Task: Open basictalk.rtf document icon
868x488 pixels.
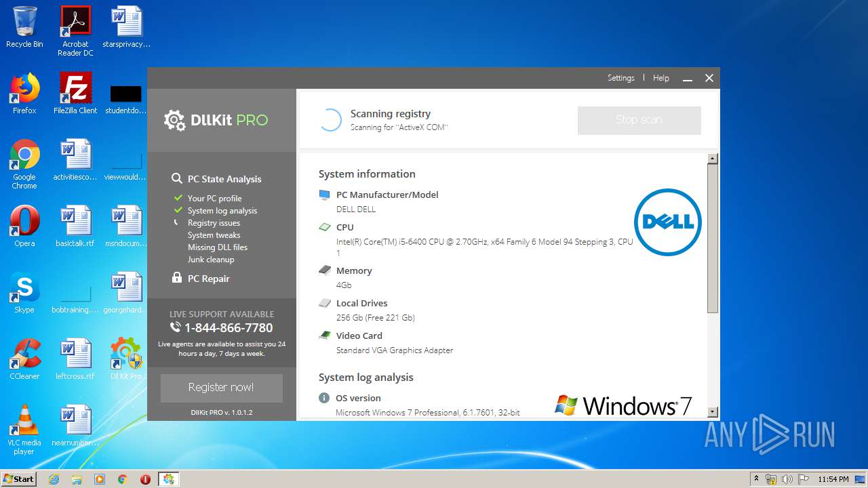Action: coord(75,226)
